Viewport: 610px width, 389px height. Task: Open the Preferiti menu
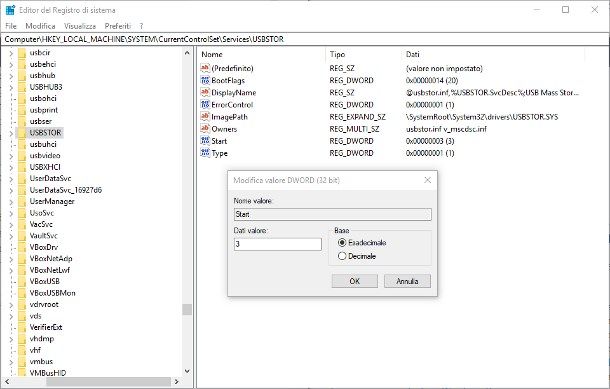click(x=117, y=26)
